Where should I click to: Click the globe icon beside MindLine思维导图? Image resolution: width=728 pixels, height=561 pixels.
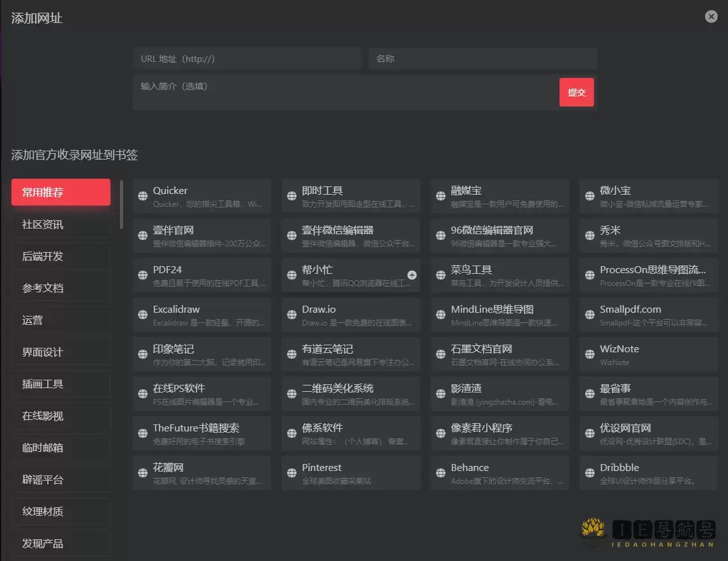click(441, 315)
